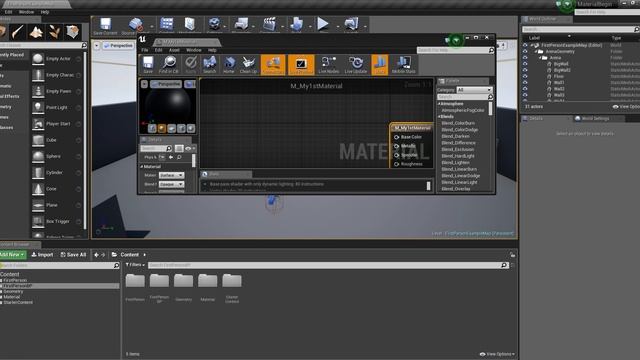Click the Clean Up icon in the Material Editor

click(x=248, y=65)
